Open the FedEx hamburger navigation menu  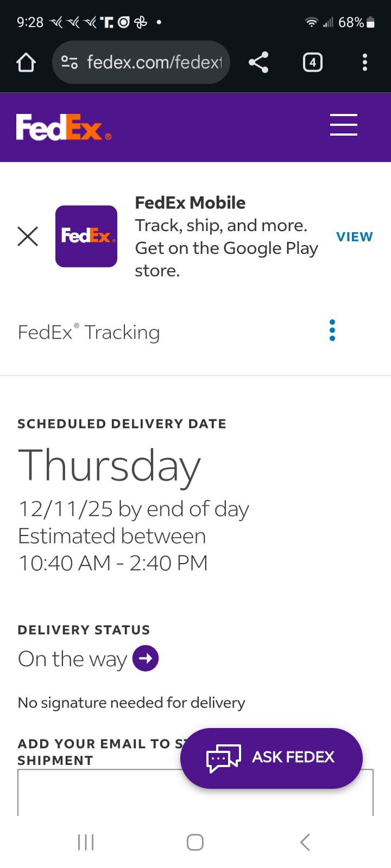[344, 125]
